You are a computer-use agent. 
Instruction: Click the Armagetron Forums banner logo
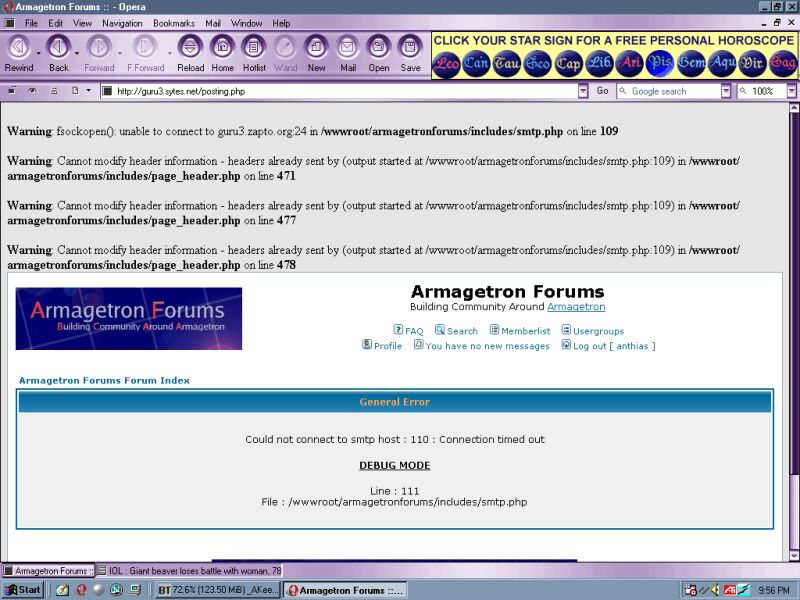coord(129,319)
